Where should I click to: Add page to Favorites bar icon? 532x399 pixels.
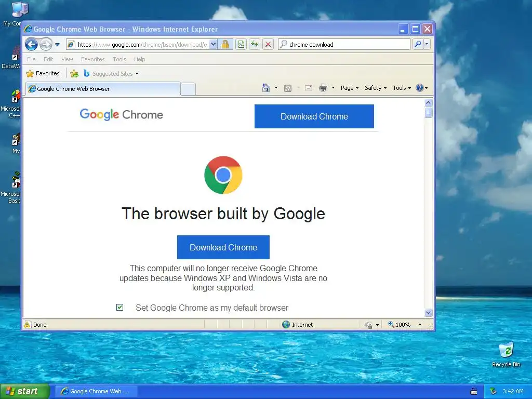pos(74,73)
